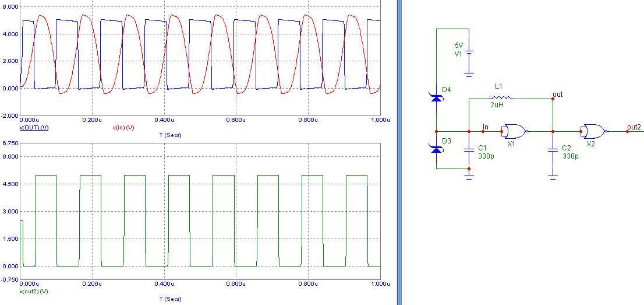Screen dimensions: 644x305
Task: Click the 330p value under C1
Action: coord(485,156)
